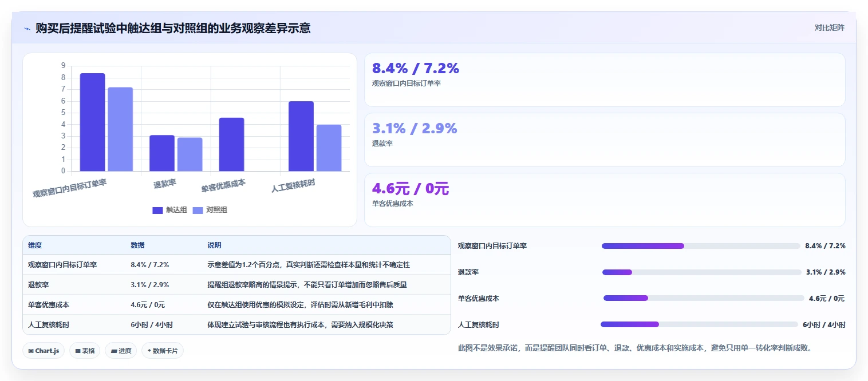
Task: Click 退款率 caption in the data card
Action: coord(382,144)
